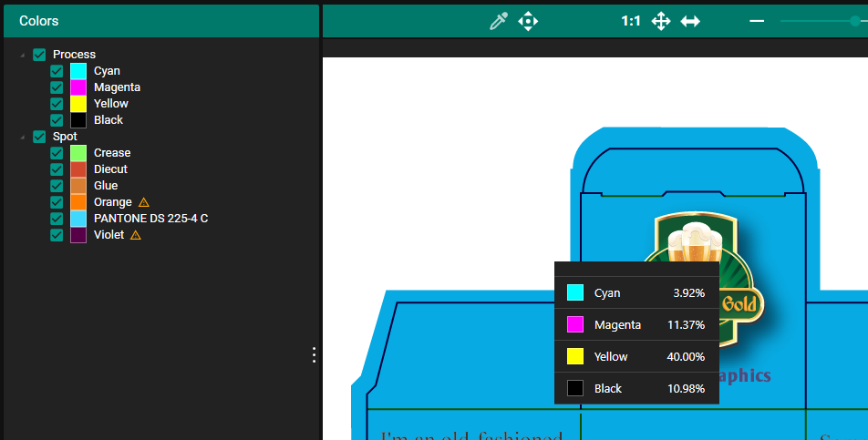Click the zoom out minus icon

756,21
